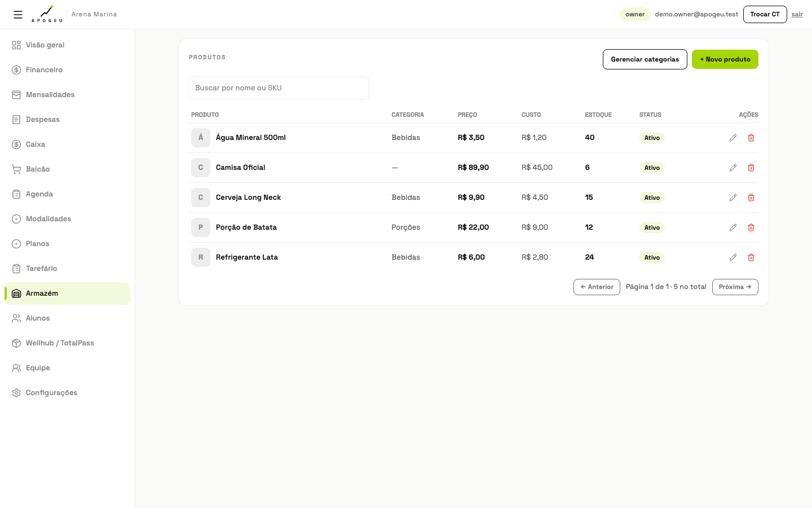Delete Água Mineral 500ml with trash icon
Viewport: 812px width, 508px height.
[x=751, y=138]
